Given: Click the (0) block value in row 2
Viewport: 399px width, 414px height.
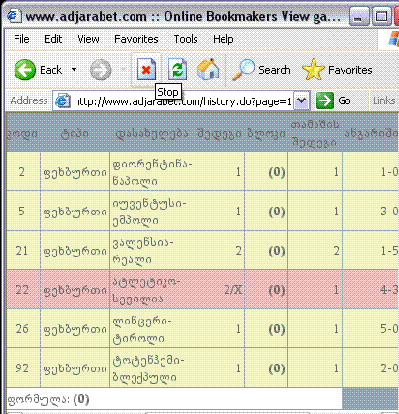Looking at the screenshot, I should [x=277, y=172].
